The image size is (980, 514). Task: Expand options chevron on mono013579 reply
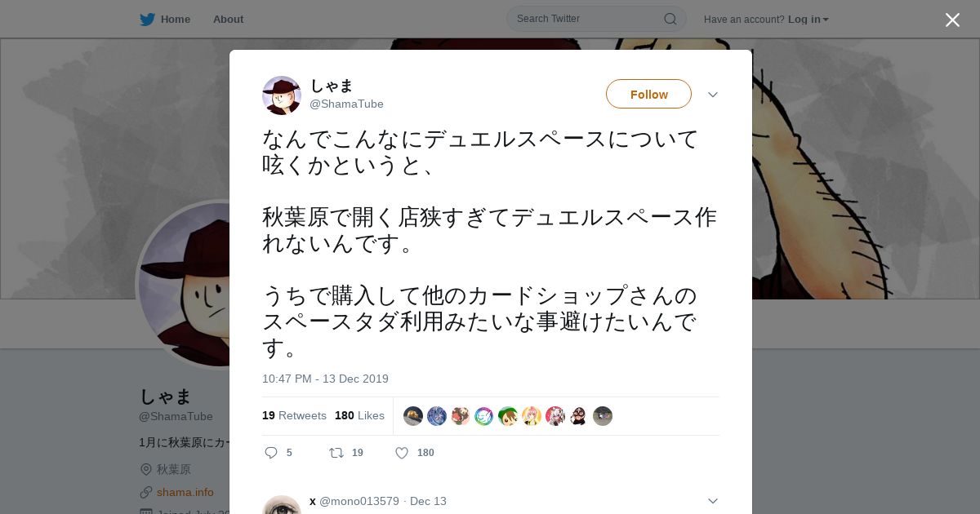[x=712, y=501]
